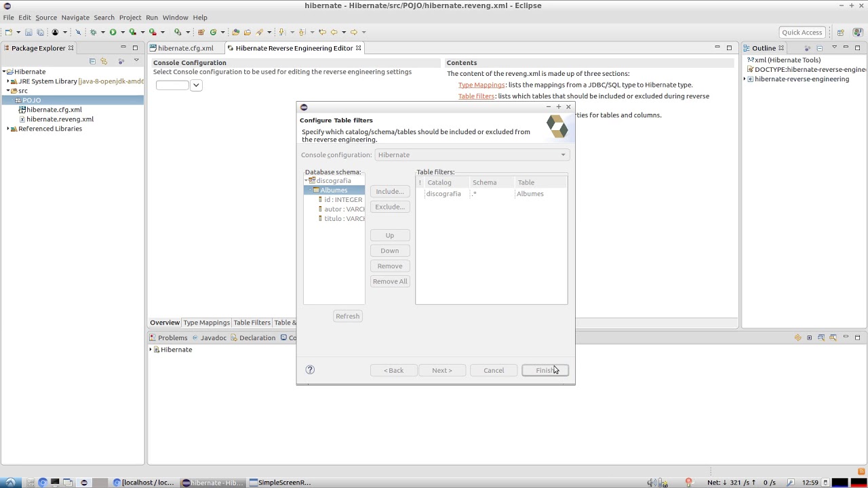Select the discografia table filter row

(492, 194)
